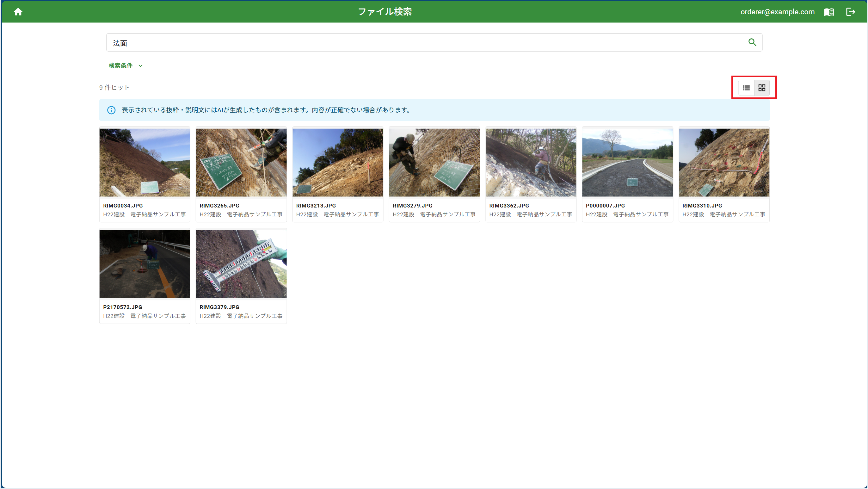Open the manual book icon

point(829,12)
